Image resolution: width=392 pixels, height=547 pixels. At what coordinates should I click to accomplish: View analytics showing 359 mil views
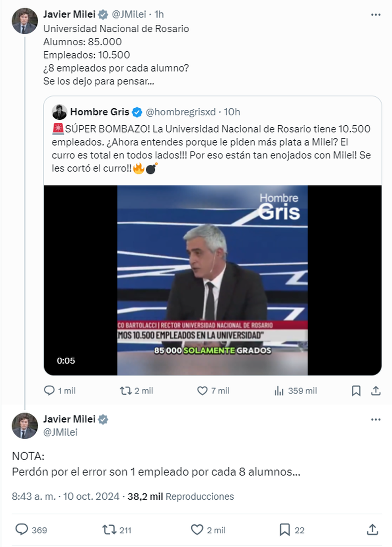279,391
